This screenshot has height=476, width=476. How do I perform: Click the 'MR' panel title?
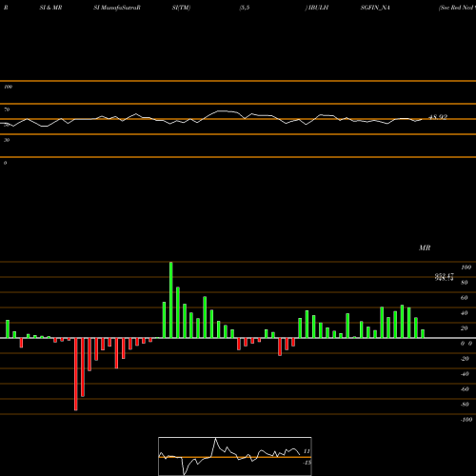pos(425,248)
